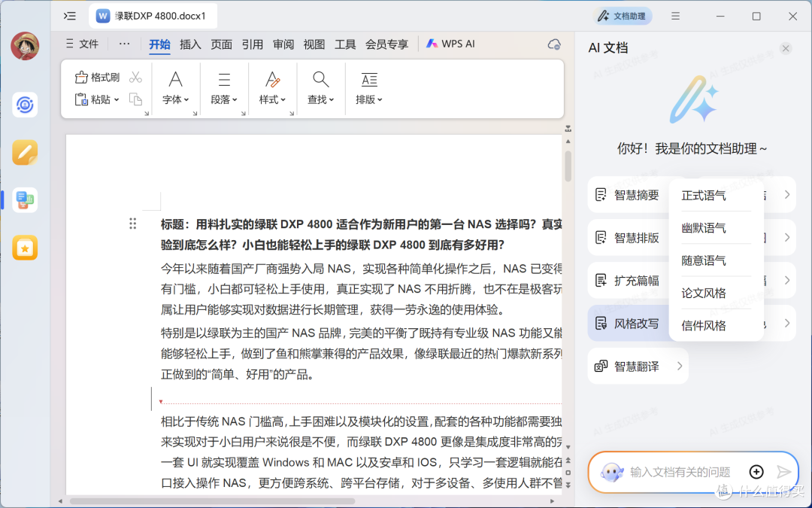Expand the chevron on 智慧排版 row right card
Screen dimensions: 812x508
pyautogui.click(x=786, y=237)
